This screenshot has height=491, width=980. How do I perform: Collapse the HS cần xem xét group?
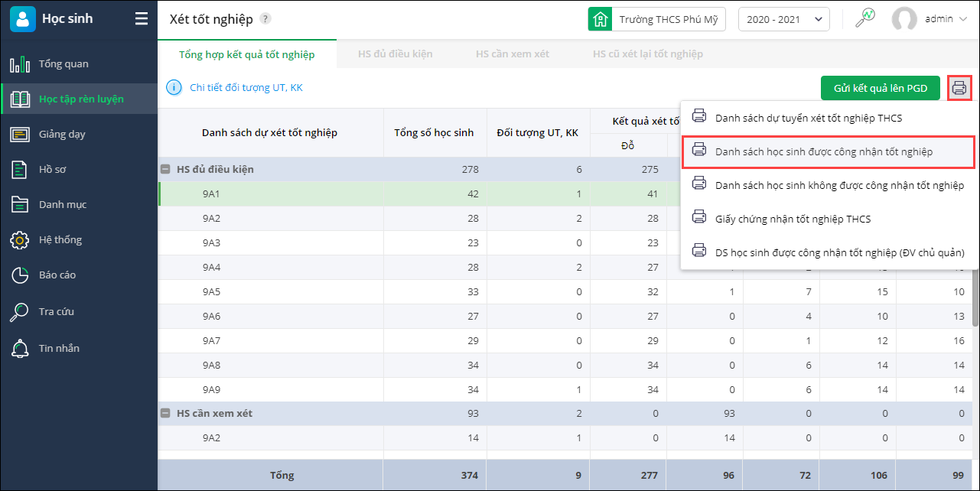(165, 413)
